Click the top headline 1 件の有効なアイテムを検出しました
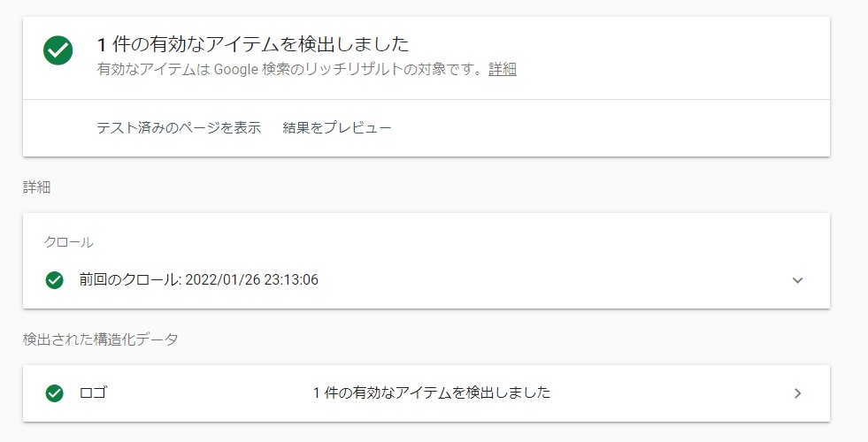The width and height of the screenshot is (868, 442). click(x=252, y=44)
